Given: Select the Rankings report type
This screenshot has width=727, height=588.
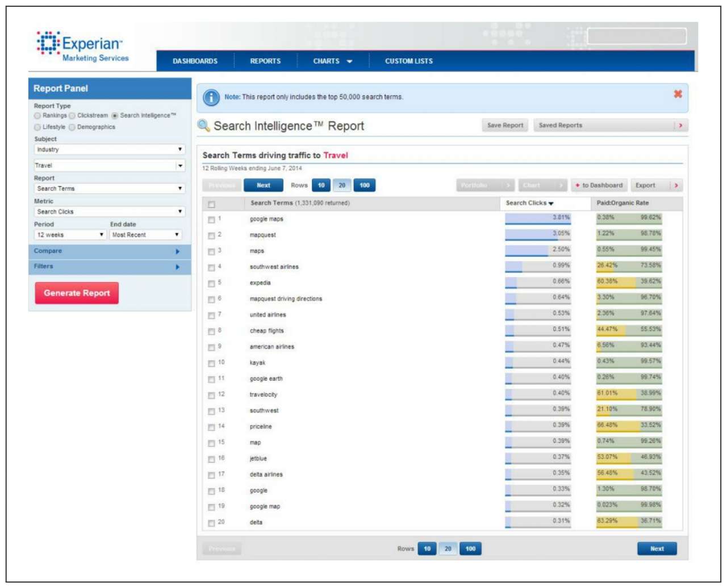Looking at the screenshot, I should pyautogui.click(x=37, y=116).
